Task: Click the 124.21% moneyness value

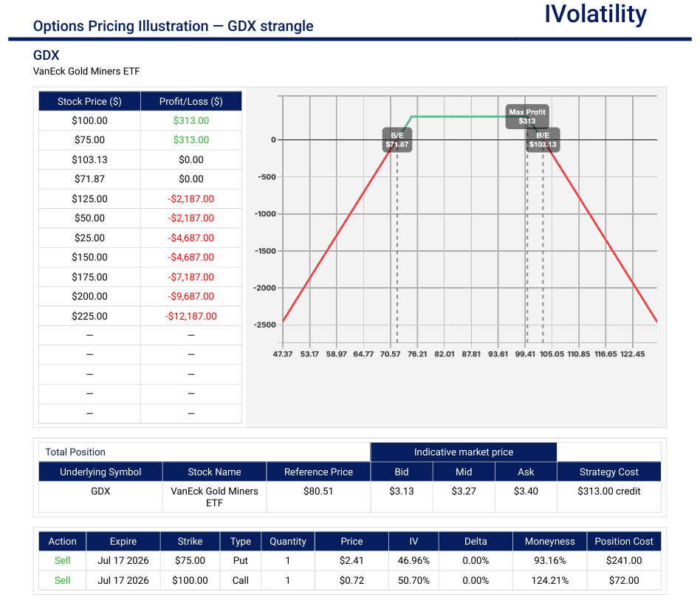Action: [x=549, y=580]
